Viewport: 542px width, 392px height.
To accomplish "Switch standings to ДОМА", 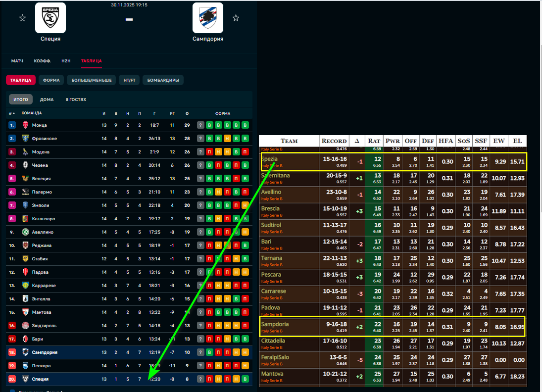I will coord(47,99).
